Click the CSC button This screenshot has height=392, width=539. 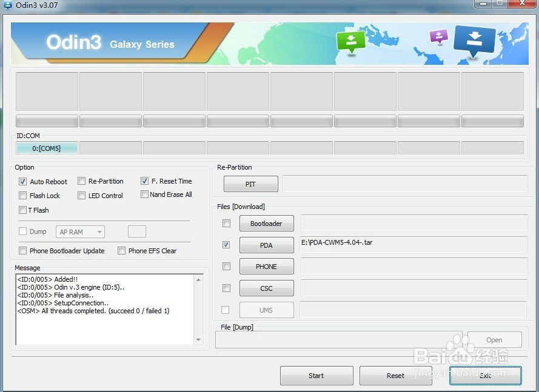click(x=266, y=288)
